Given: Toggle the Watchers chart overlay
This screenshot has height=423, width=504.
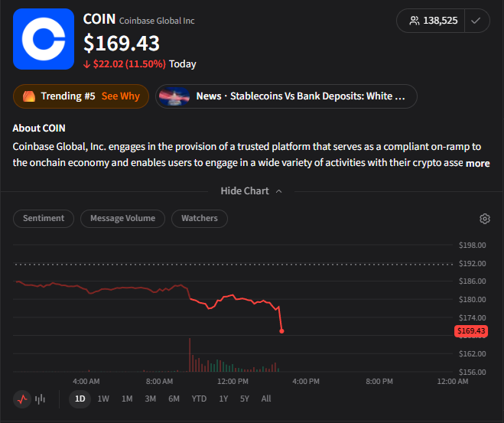Looking at the screenshot, I should coord(200,219).
